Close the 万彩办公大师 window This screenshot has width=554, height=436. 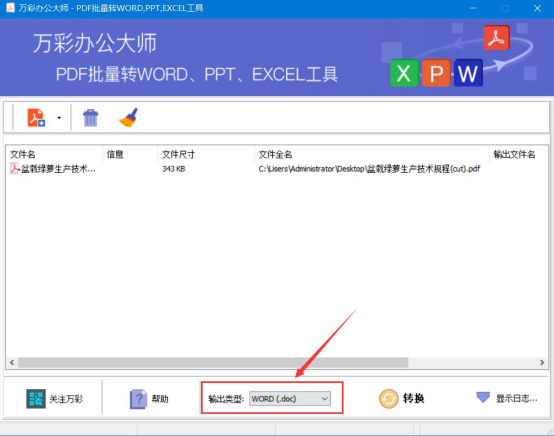tap(537, 8)
